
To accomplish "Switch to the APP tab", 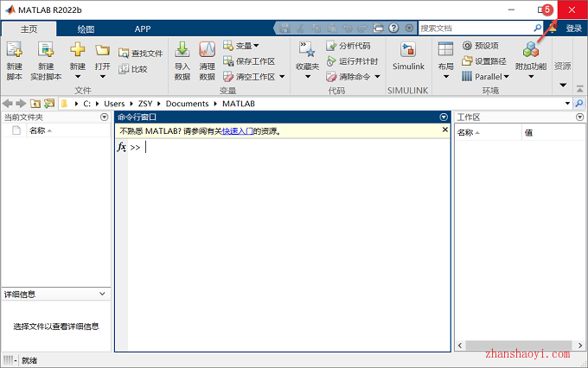I will click(x=143, y=29).
